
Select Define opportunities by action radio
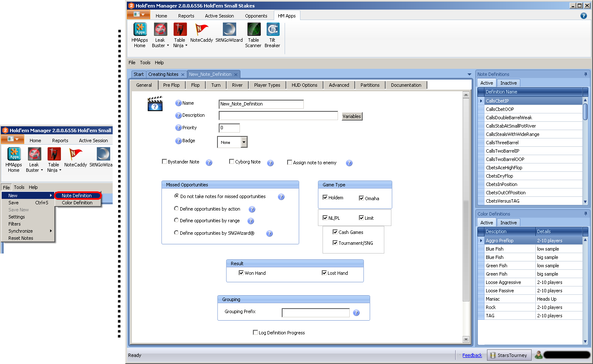(x=176, y=208)
